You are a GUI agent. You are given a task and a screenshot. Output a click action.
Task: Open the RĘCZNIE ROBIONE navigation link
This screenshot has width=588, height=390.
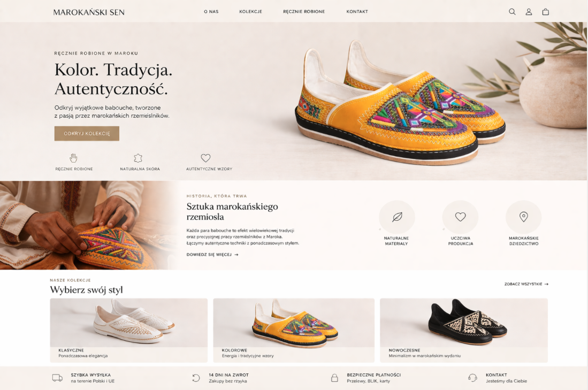(x=304, y=12)
